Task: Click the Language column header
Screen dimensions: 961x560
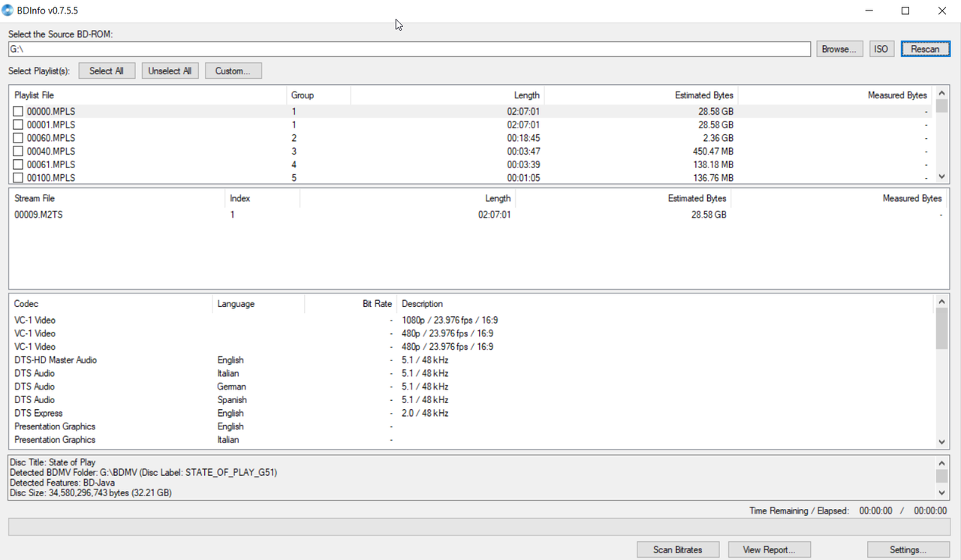Action: tap(258, 304)
